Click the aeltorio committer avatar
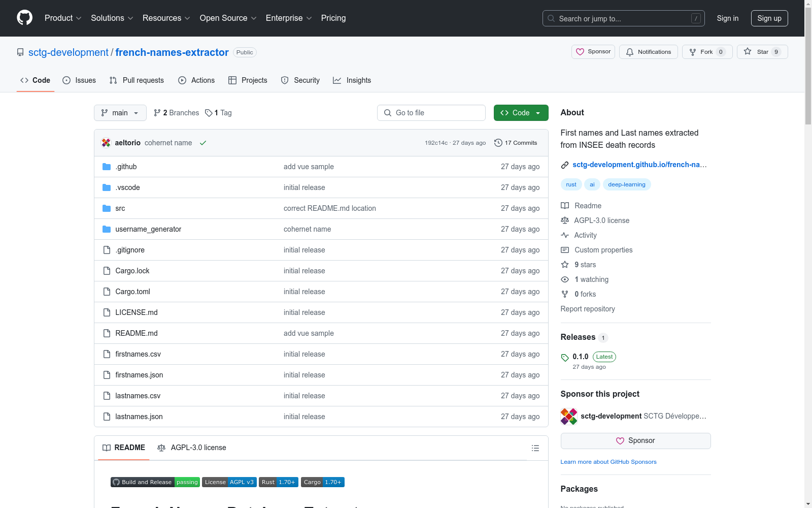 pyautogui.click(x=106, y=143)
